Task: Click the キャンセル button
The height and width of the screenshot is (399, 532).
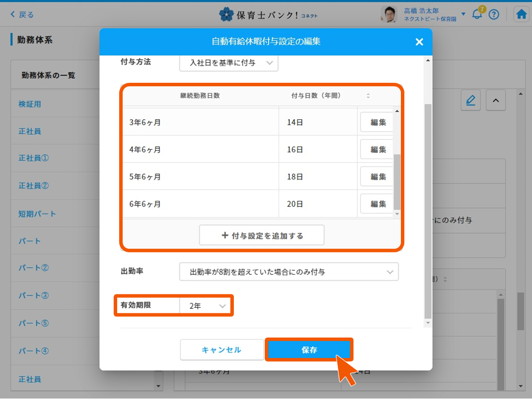Action: [x=221, y=349]
